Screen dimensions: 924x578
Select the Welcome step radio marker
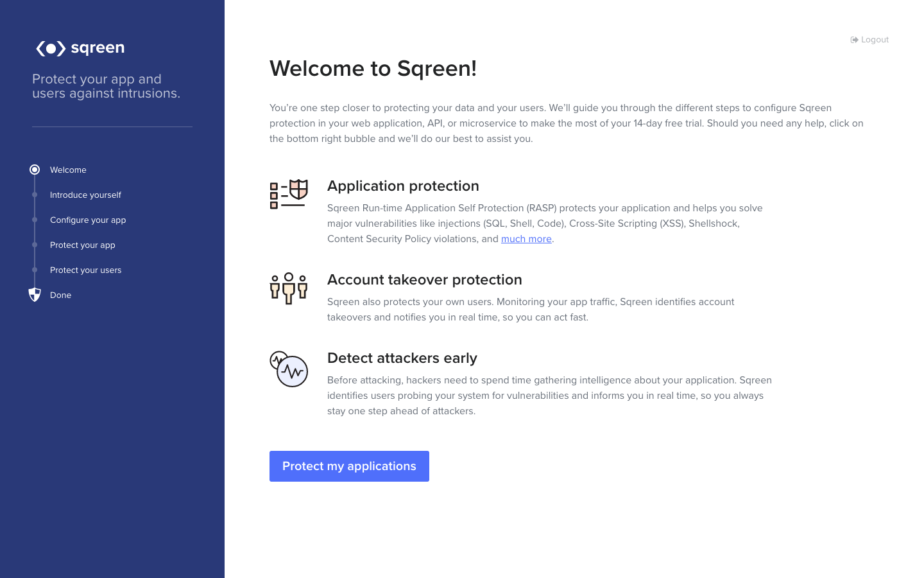click(35, 170)
